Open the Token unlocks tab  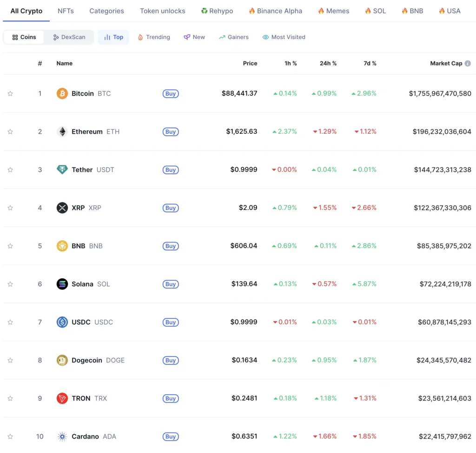pos(162,11)
